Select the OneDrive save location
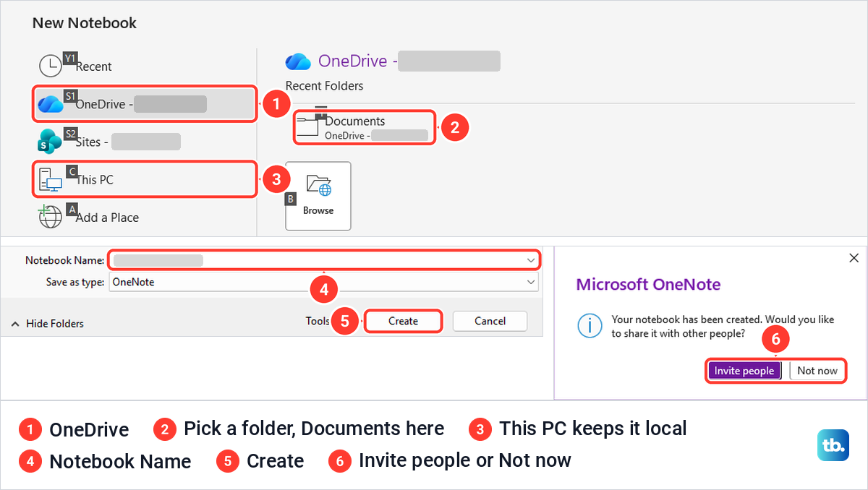Viewport: 868px width, 490px height. [145, 104]
